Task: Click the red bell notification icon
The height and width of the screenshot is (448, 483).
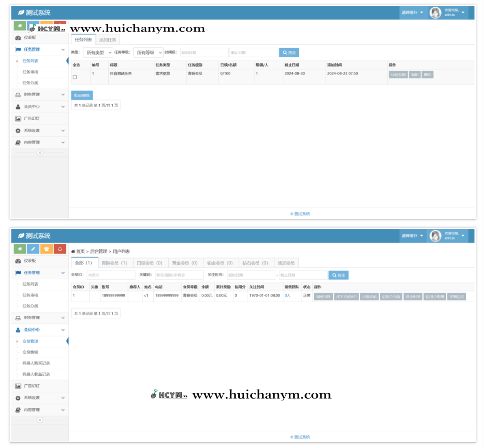Action: coord(60,249)
